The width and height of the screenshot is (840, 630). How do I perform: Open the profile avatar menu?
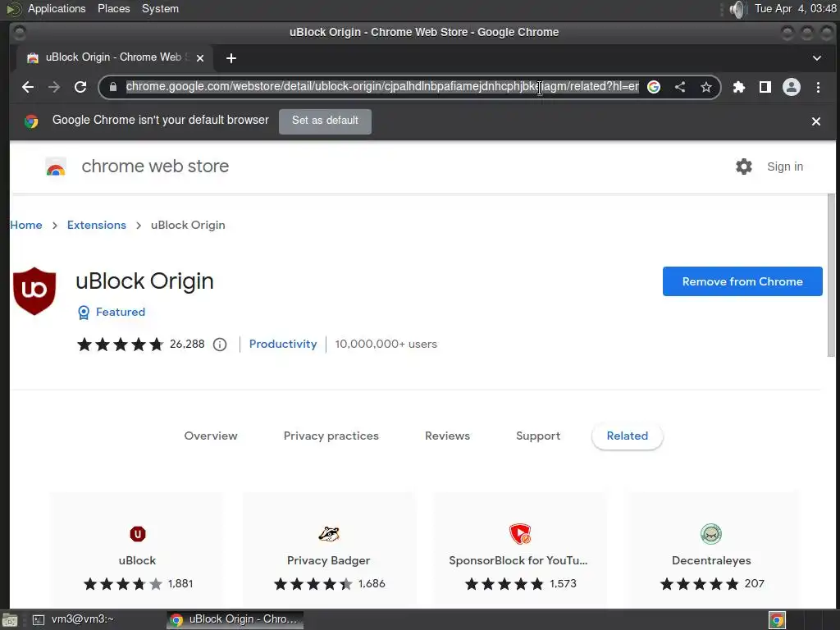pyautogui.click(x=792, y=87)
